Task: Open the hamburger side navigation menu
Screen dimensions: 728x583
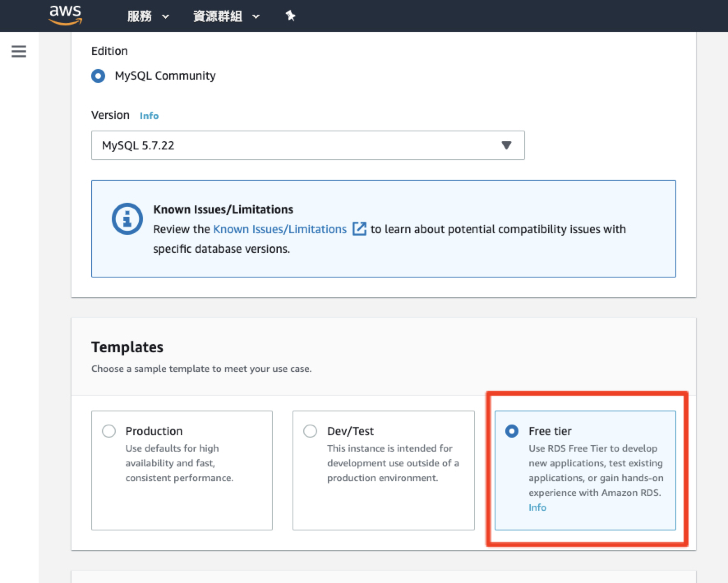Action: pyautogui.click(x=19, y=51)
